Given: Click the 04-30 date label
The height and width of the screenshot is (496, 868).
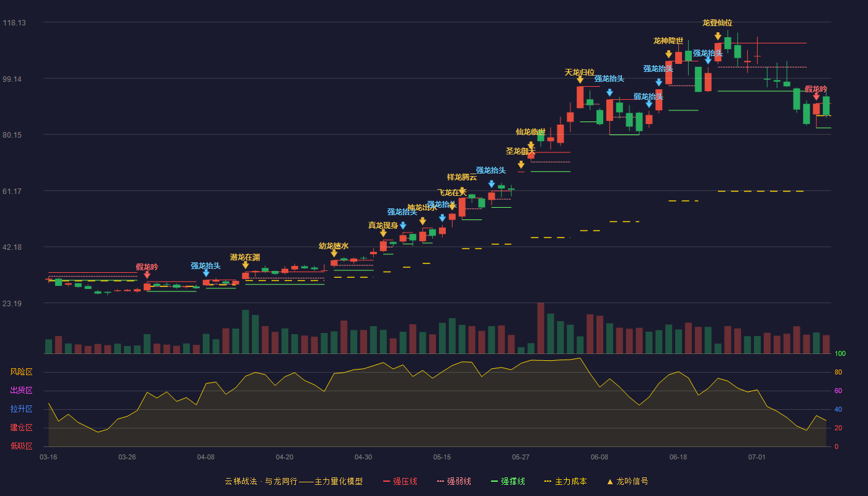Looking at the screenshot, I should [363, 457].
